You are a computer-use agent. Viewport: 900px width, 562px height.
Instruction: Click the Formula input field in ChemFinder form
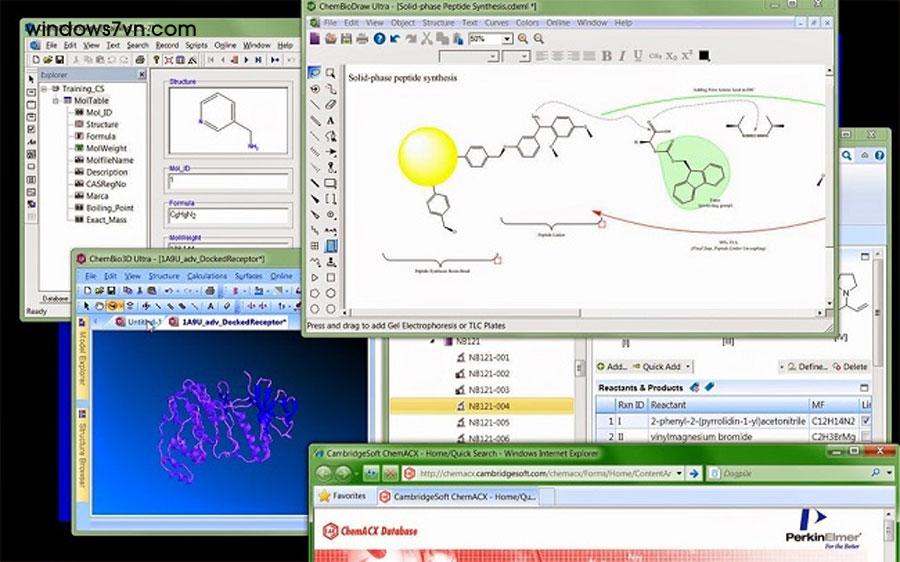point(228,216)
